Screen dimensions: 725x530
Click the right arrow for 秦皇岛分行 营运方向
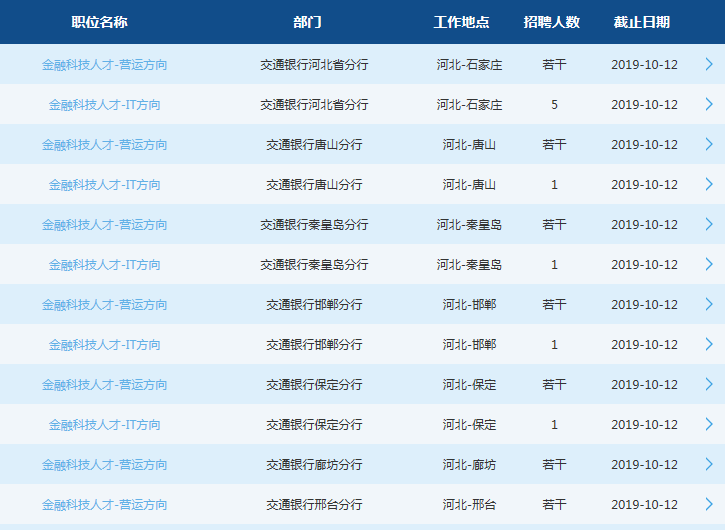(x=709, y=224)
